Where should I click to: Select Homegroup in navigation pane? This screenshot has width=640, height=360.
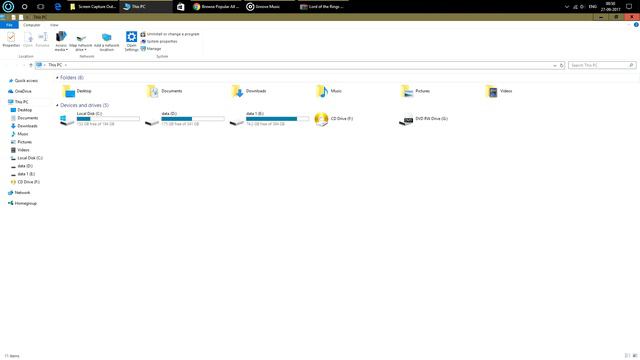[x=22, y=203]
